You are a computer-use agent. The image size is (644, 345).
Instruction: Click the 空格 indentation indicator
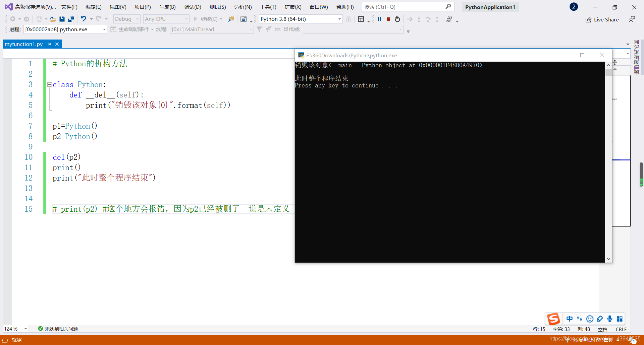click(x=603, y=329)
